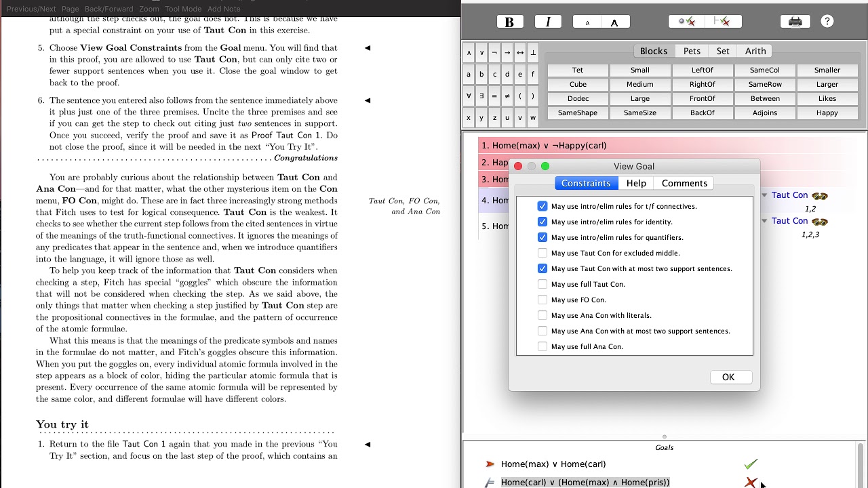
Task: Open rule dropdown arrow for step 4
Action: pos(764,195)
